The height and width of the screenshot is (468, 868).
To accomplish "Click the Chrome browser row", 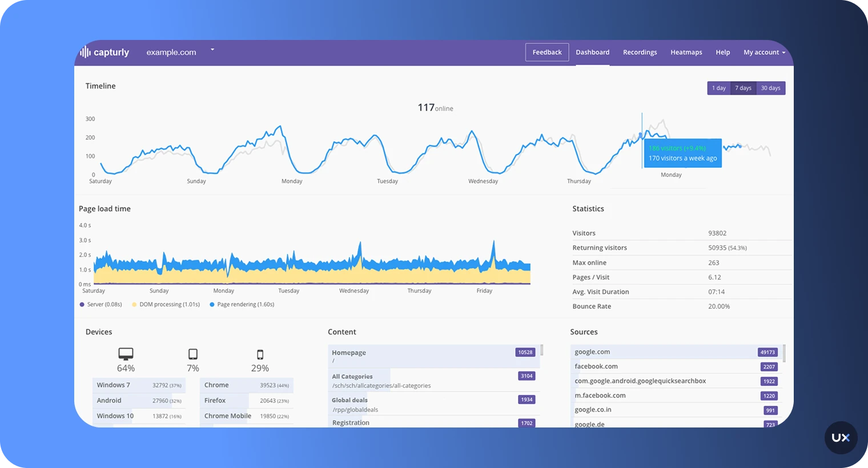I will [x=247, y=385].
